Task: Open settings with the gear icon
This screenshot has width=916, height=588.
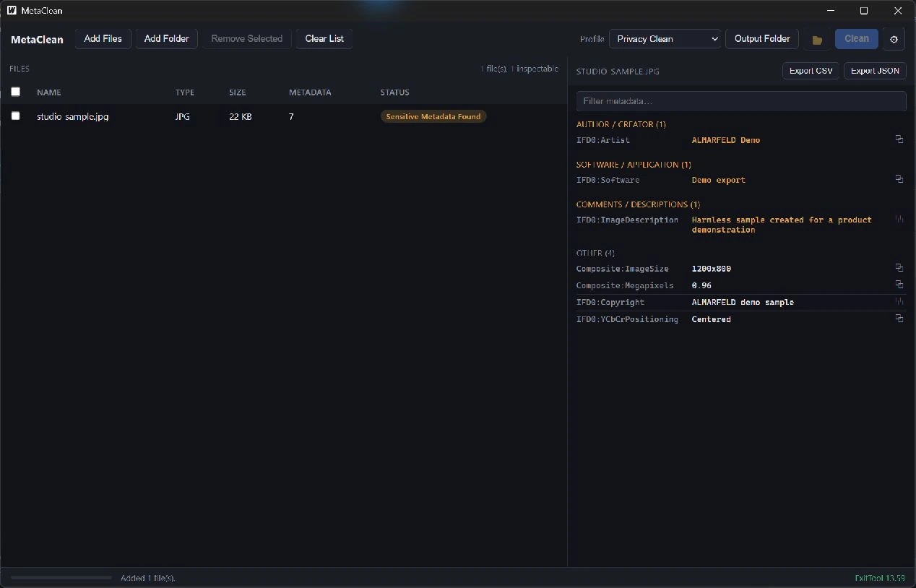Action: coord(894,39)
